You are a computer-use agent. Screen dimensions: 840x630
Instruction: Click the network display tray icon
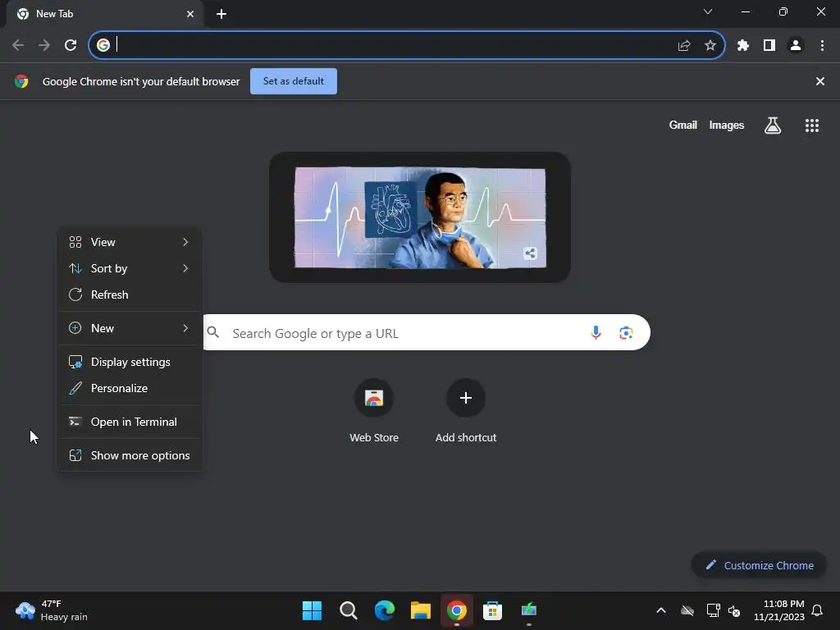[713, 610]
